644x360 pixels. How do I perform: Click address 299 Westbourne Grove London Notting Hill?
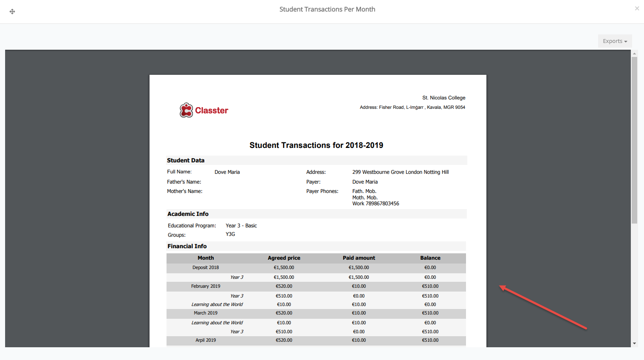coord(401,172)
